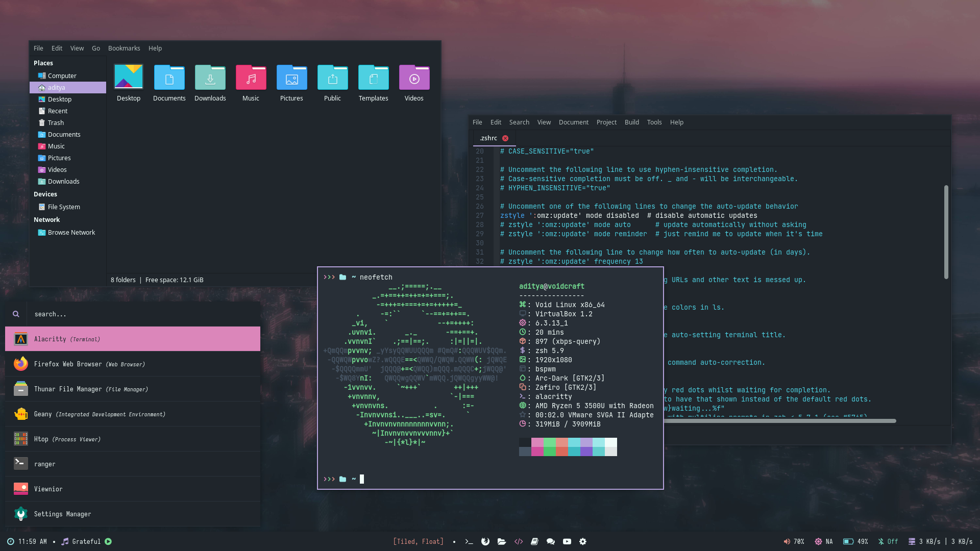Open the Bookmarks menu in the file manager

[124, 48]
